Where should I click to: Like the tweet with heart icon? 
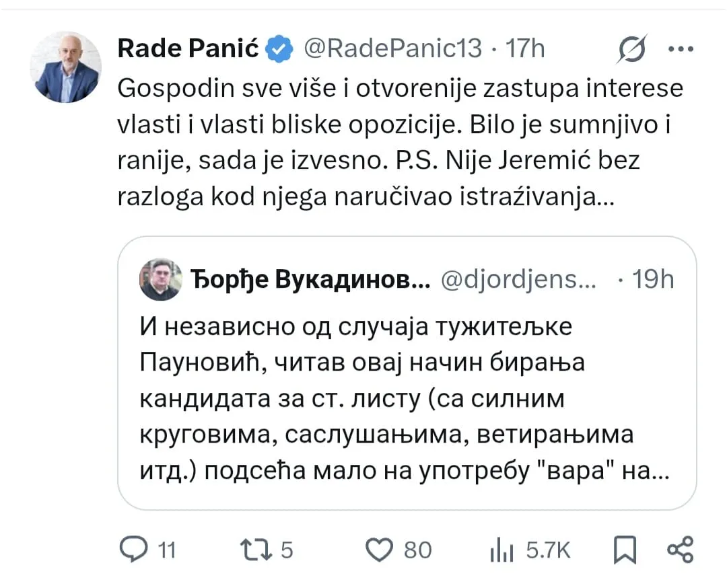(x=379, y=550)
